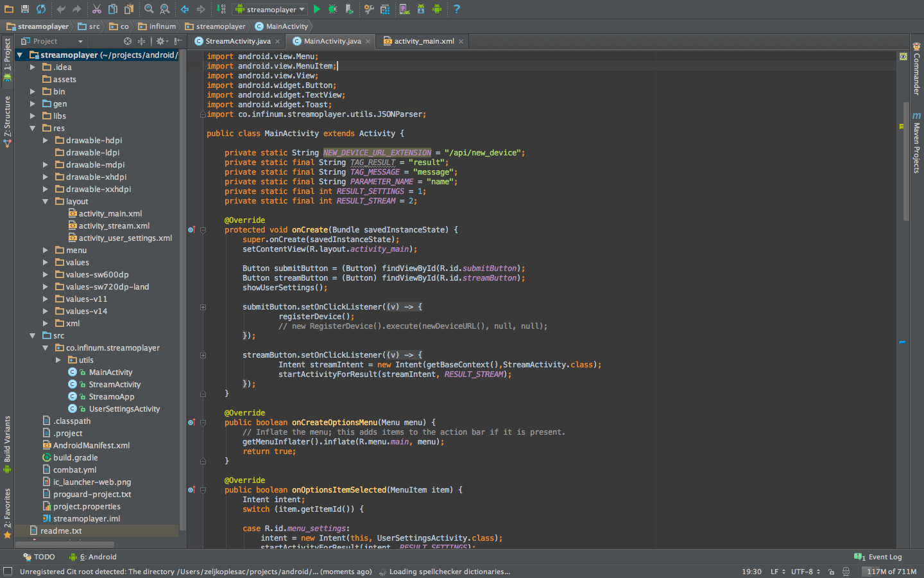Start debugging with the Debug bug icon

pos(332,9)
